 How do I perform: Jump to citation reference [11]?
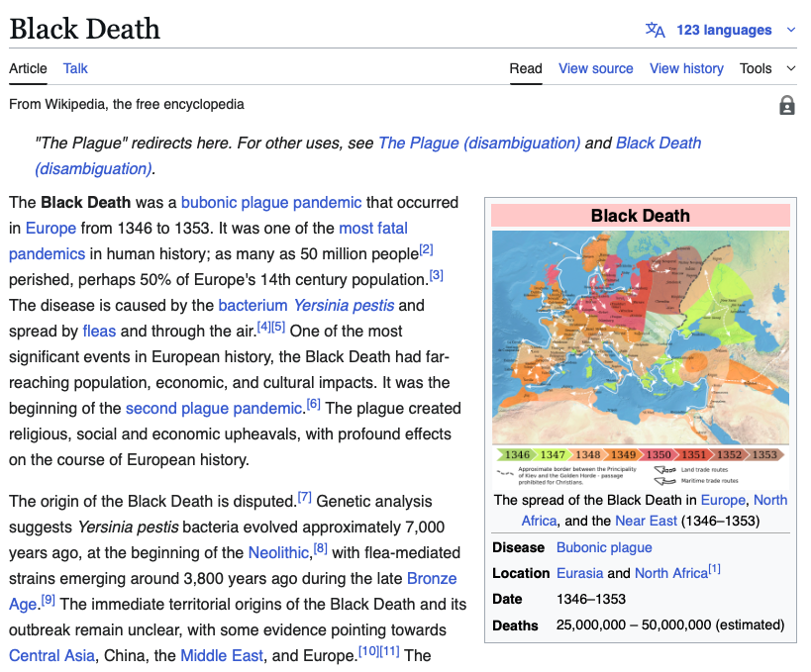point(389,651)
